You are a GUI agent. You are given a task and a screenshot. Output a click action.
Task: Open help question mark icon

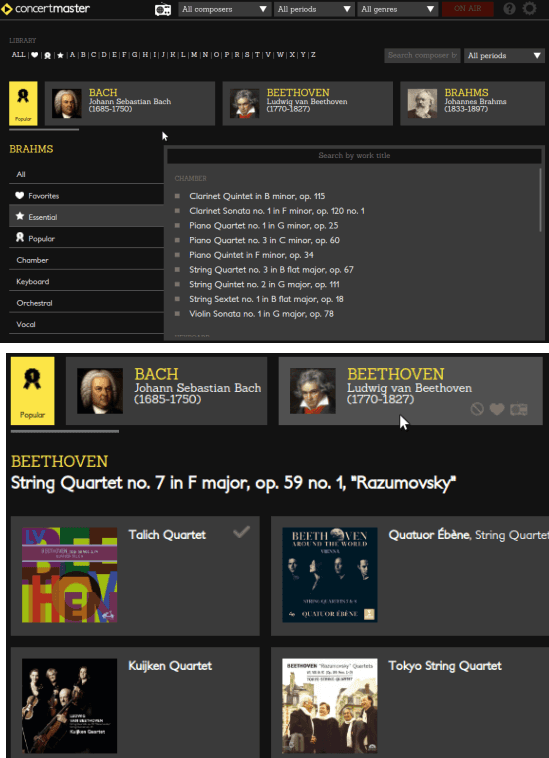pyautogui.click(x=509, y=9)
